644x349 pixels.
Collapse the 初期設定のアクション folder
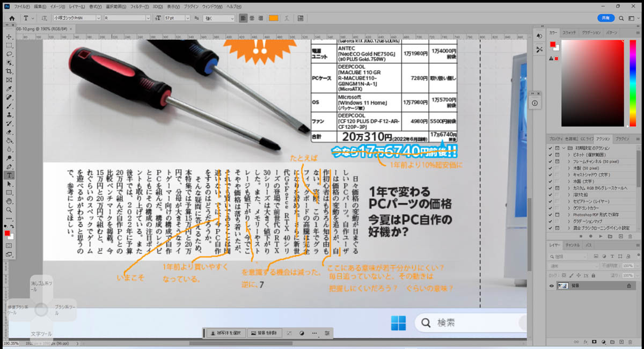click(x=563, y=148)
